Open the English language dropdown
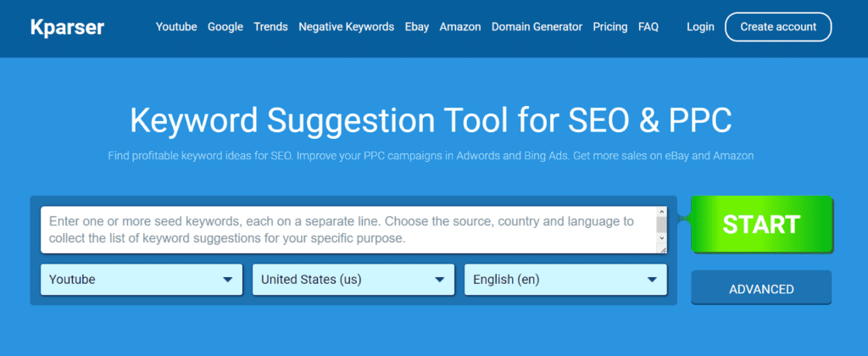 click(565, 280)
